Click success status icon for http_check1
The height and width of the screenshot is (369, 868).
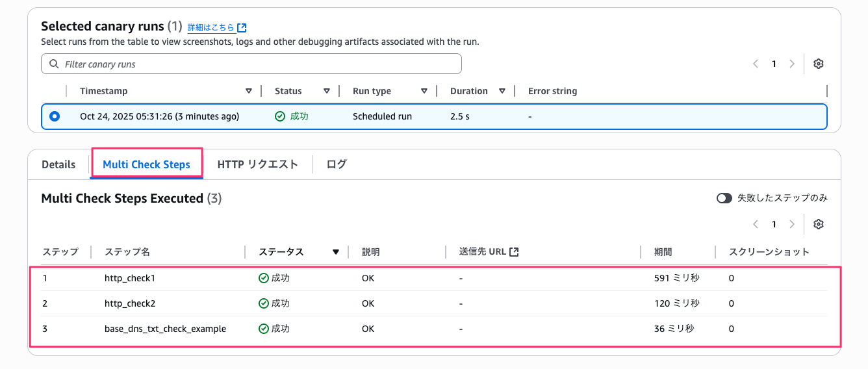point(264,278)
